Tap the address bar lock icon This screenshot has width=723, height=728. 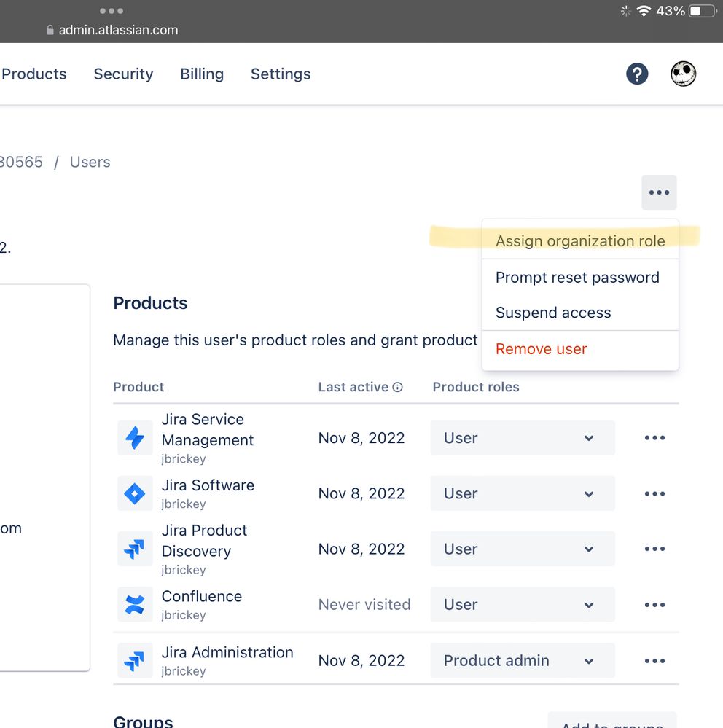coord(50,30)
